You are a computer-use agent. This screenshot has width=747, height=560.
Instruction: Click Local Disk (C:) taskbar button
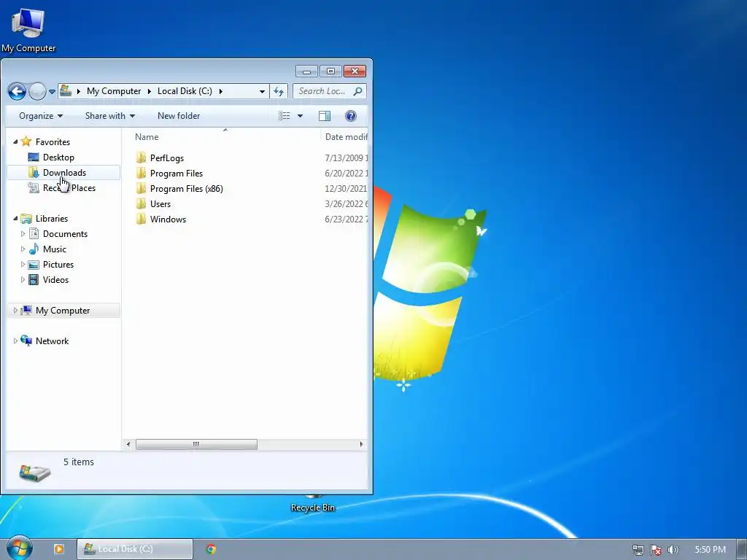(135, 549)
